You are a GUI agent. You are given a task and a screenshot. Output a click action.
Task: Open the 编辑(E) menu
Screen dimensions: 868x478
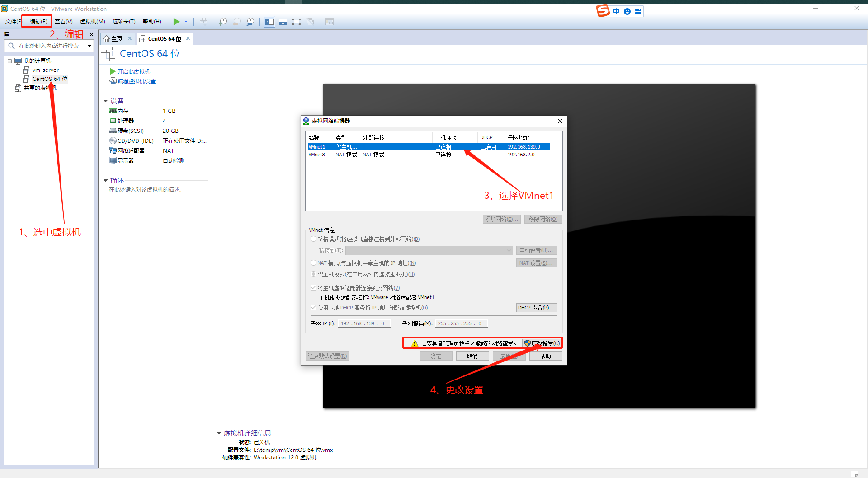38,22
